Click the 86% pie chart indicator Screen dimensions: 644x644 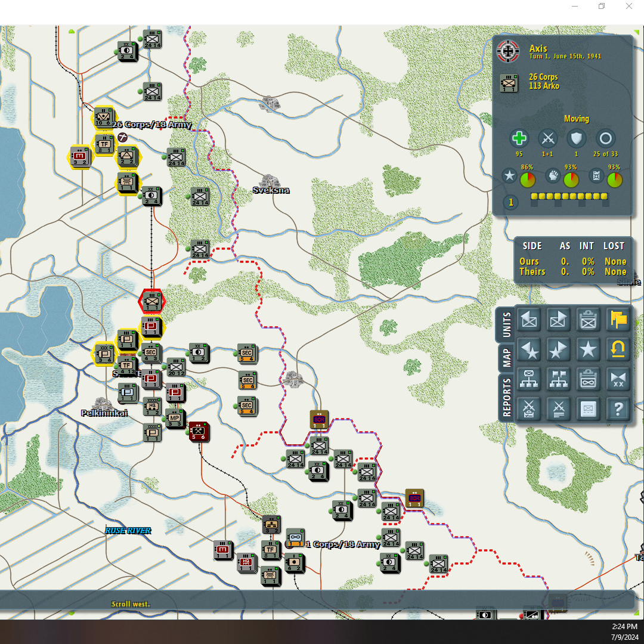[527, 180]
